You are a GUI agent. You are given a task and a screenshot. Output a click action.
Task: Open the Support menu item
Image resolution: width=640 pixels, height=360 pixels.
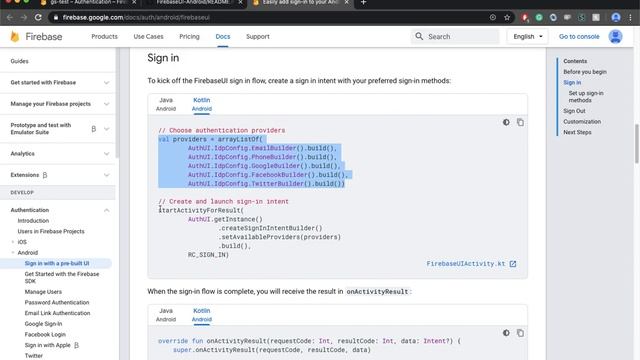(258, 36)
